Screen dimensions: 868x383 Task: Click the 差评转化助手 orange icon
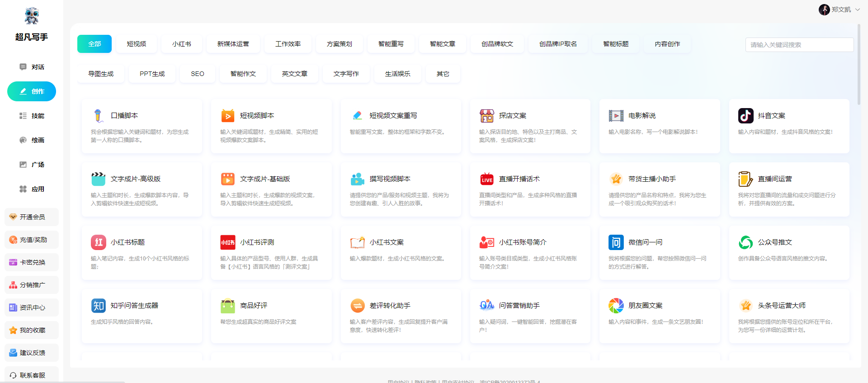coord(357,306)
